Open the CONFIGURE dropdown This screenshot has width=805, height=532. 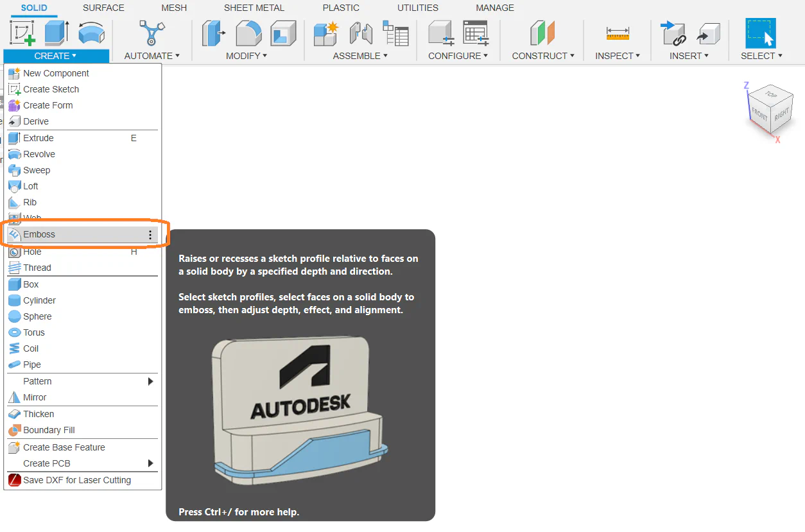pos(458,56)
